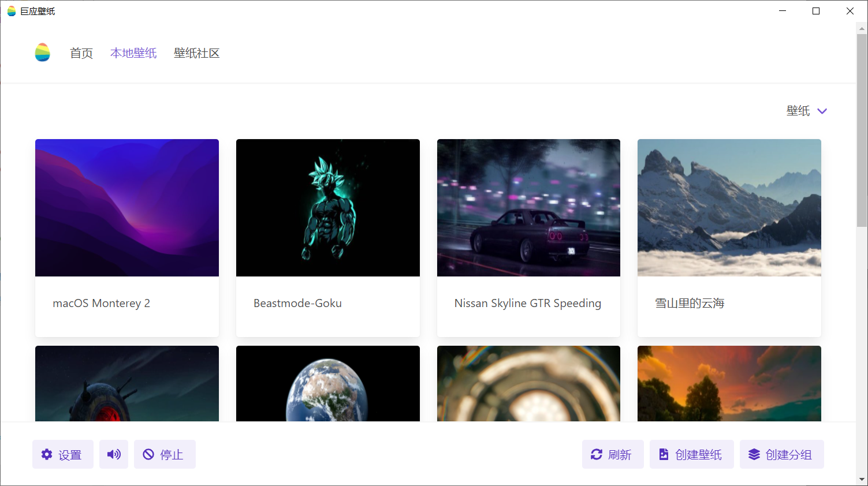
Task: Click the scrollbar down arrow
Action: 862,480
